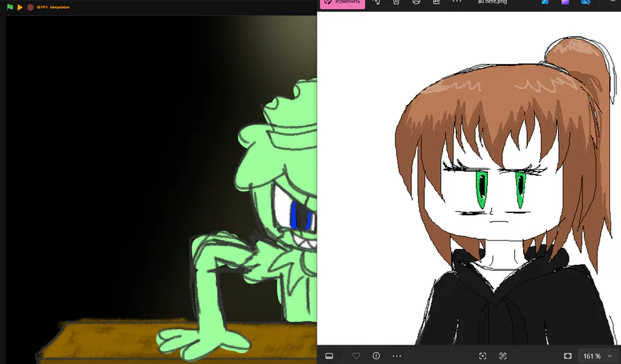Toggle the filmstrip icon at bottom left
621x364 pixels.
pos(329,356)
